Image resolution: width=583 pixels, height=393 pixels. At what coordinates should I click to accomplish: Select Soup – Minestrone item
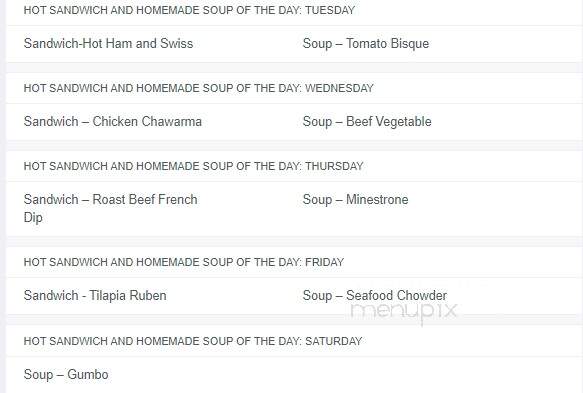pos(355,200)
